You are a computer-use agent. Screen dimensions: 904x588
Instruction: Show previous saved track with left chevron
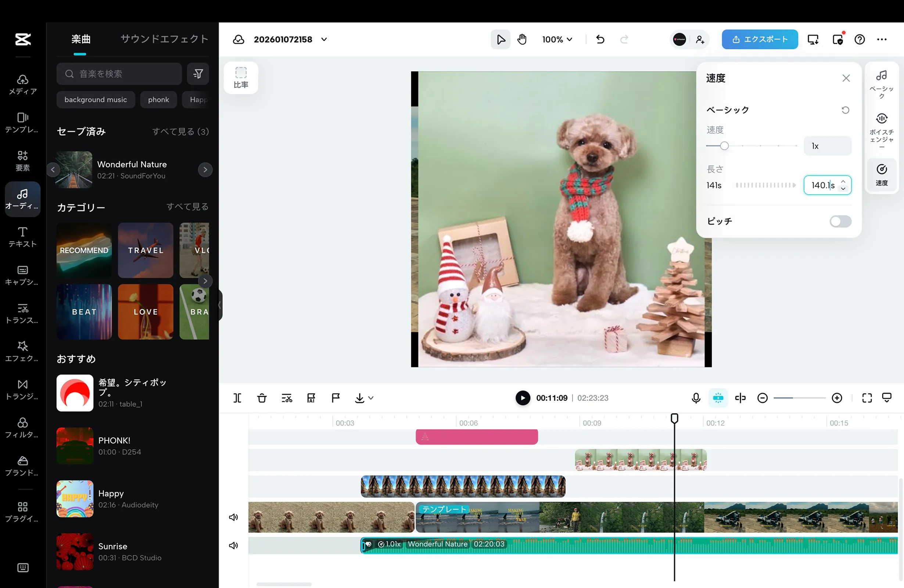(x=53, y=169)
